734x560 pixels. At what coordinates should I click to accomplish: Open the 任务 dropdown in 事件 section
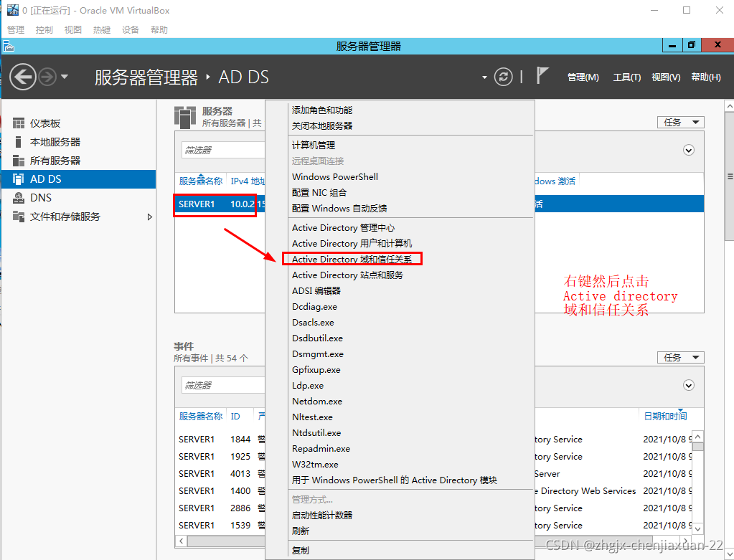tap(681, 358)
